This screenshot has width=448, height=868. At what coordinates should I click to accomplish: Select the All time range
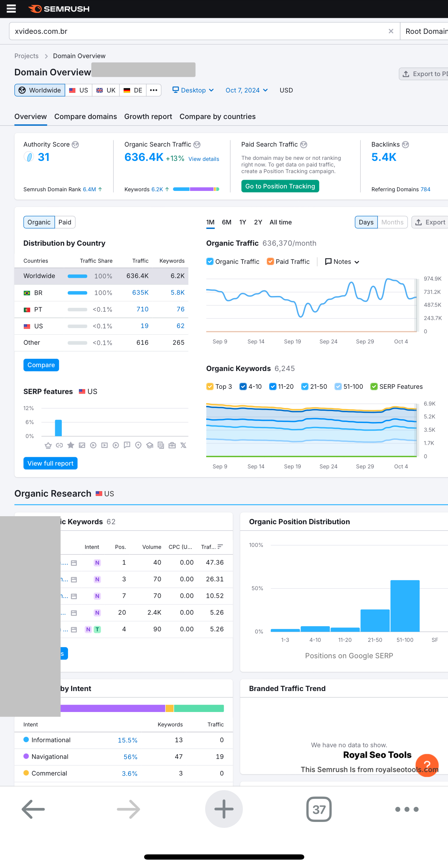click(x=281, y=222)
